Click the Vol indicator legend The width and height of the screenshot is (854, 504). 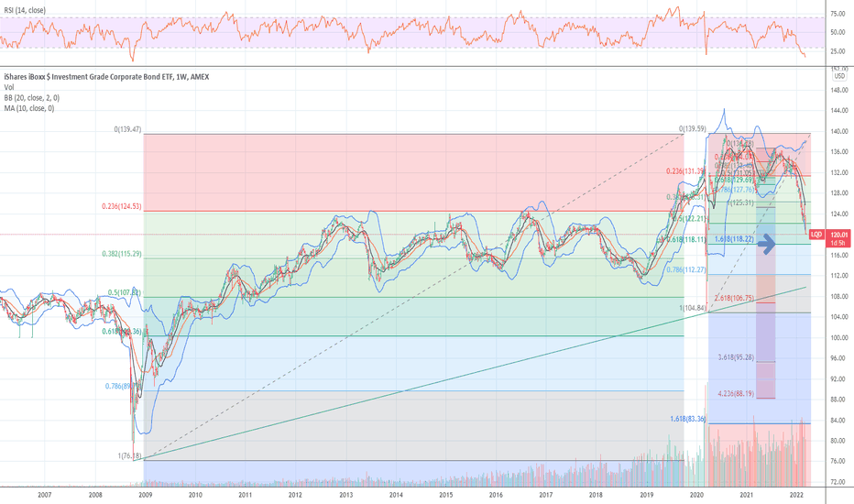[9, 87]
